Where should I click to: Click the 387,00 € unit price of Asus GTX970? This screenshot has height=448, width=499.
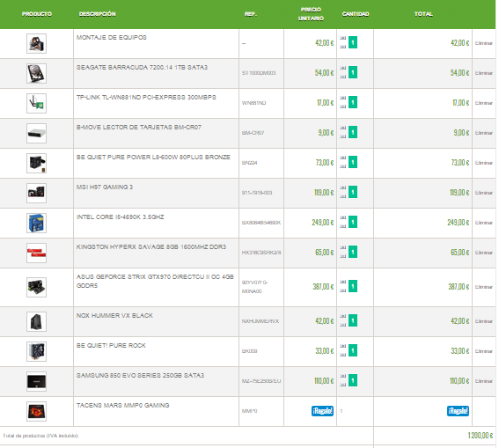[323, 287]
